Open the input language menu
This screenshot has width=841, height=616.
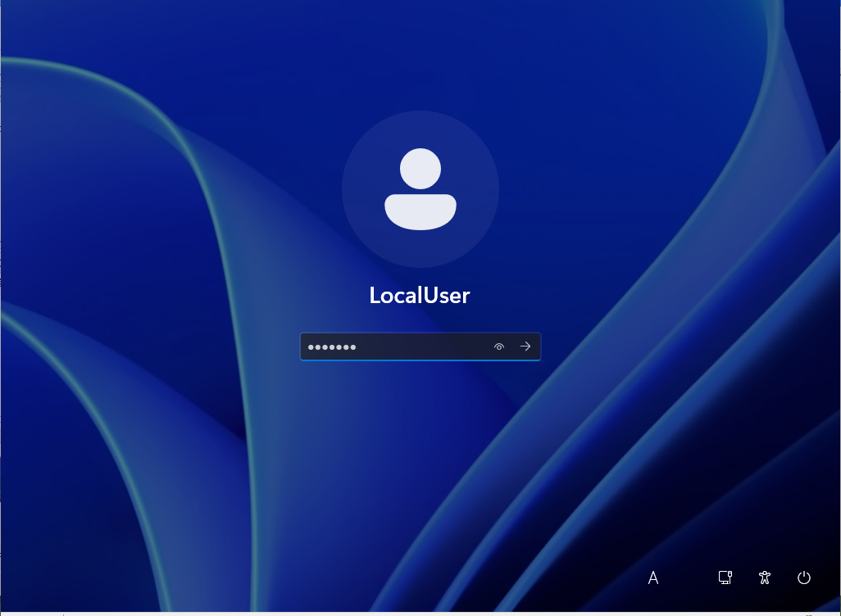coord(652,577)
